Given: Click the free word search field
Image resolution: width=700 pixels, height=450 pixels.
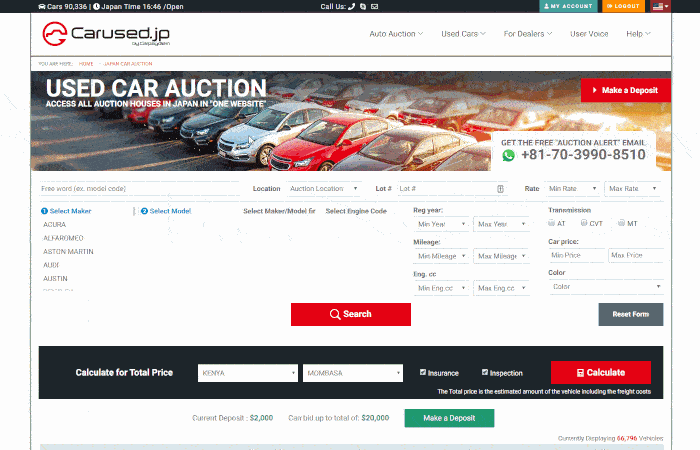Looking at the screenshot, I should [139, 189].
